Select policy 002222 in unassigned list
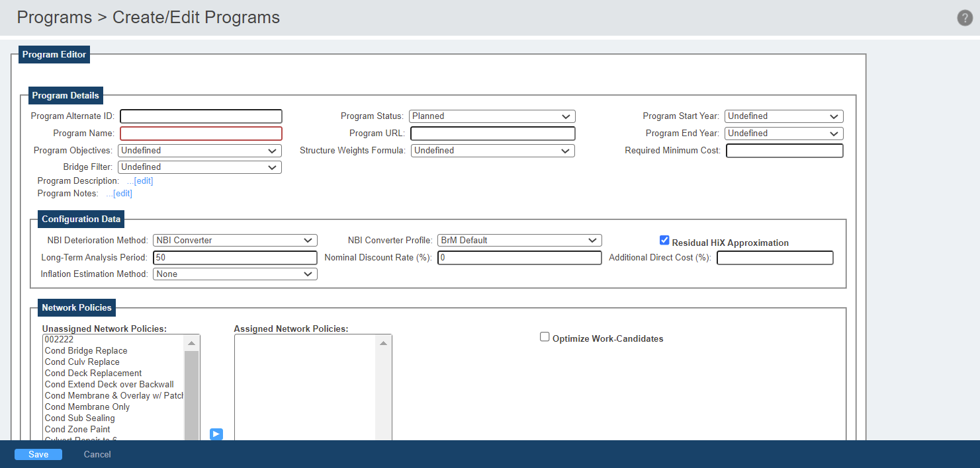This screenshot has width=980, height=468. (x=113, y=340)
